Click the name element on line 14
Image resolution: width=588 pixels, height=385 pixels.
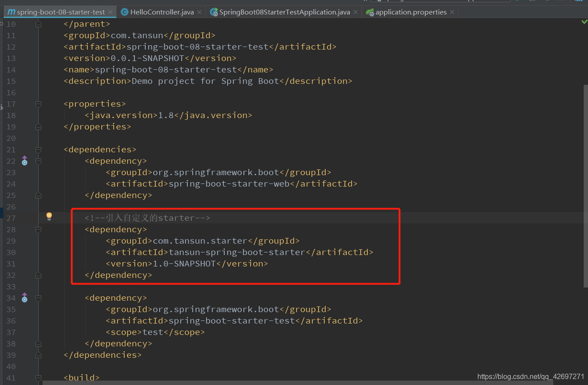click(x=169, y=70)
